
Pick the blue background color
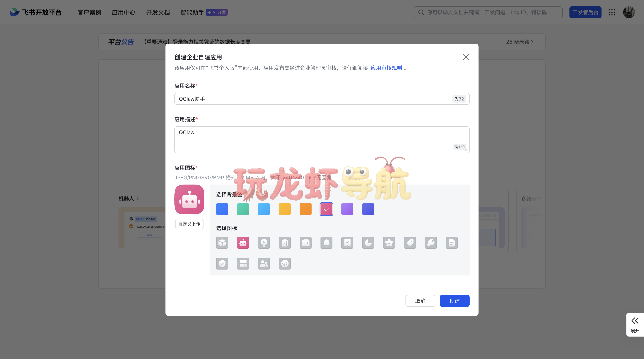pos(222,209)
